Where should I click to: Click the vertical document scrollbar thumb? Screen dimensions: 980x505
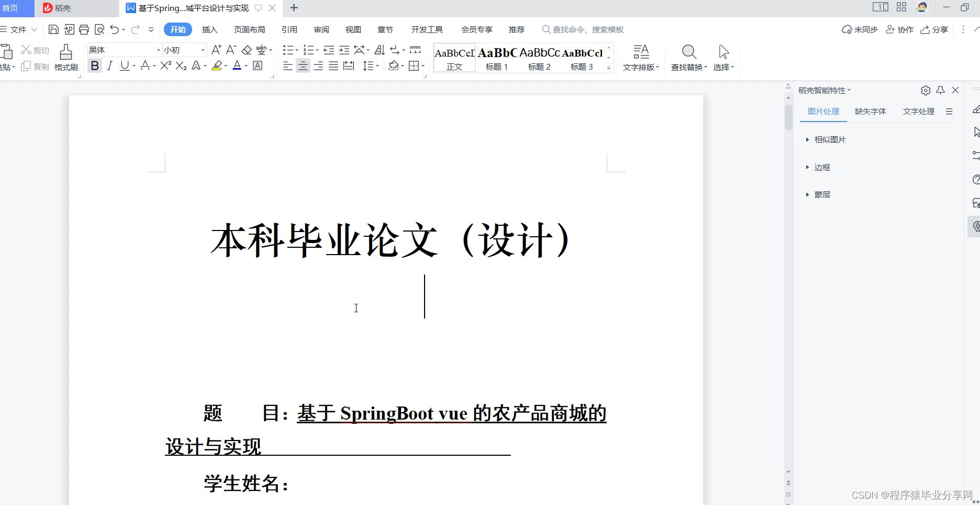(788, 117)
